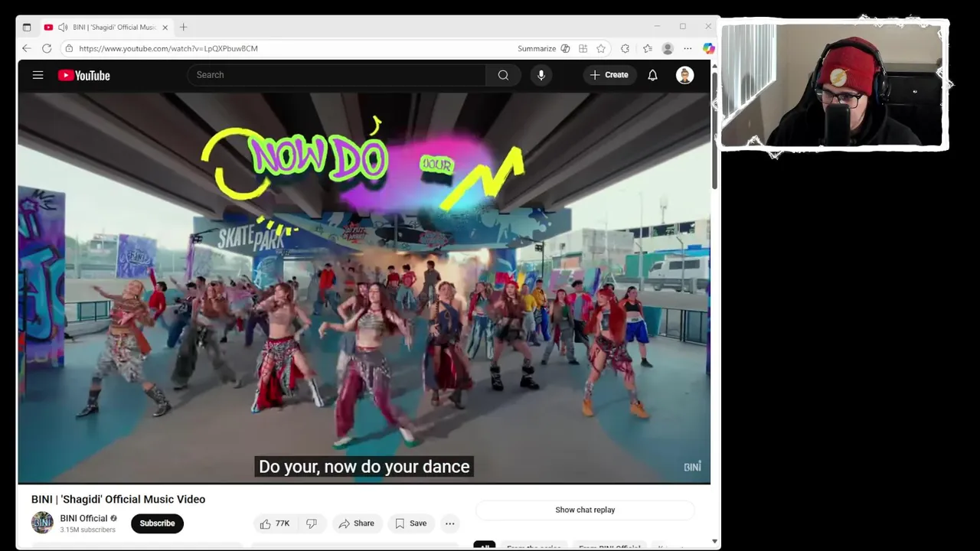Open browser Settings and more menu
This screenshot has width=980, height=551.
coord(688,48)
